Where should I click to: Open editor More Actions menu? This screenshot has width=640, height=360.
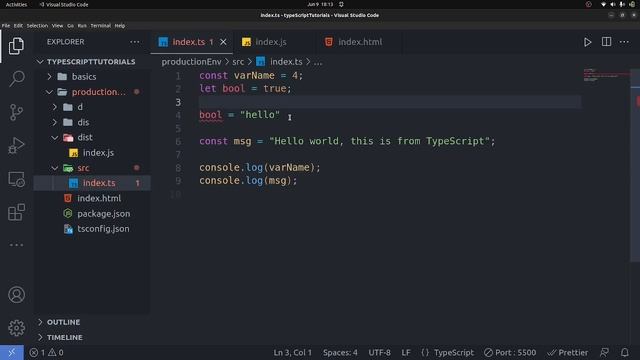pyautogui.click(x=624, y=42)
